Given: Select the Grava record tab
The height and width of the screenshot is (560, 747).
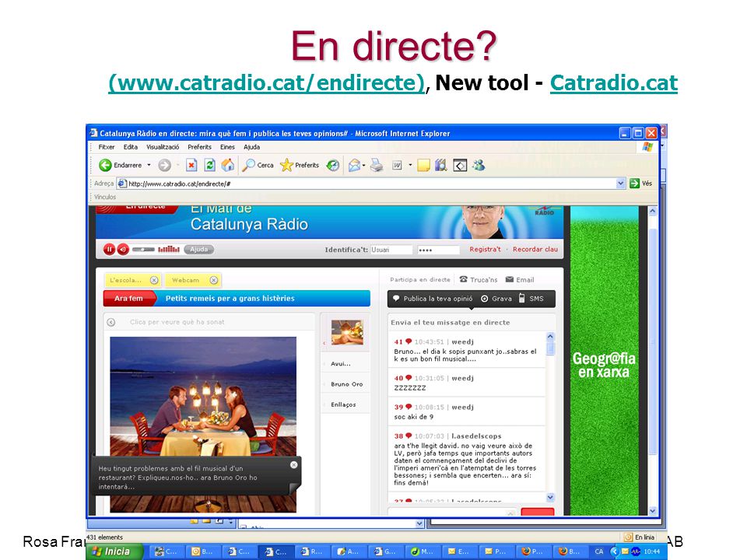Looking at the screenshot, I should [x=496, y=299].
